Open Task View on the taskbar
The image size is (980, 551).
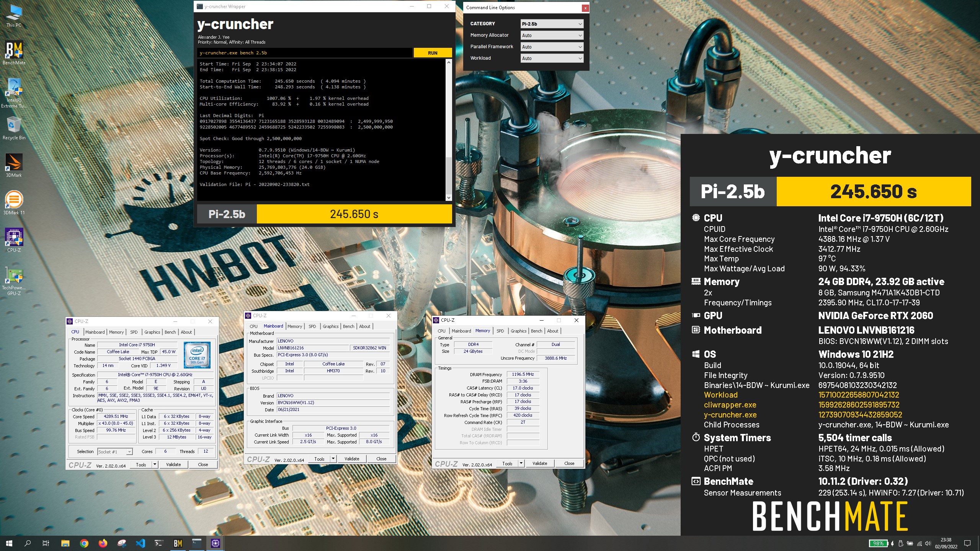pyautogui.click(x=46, y=543)
